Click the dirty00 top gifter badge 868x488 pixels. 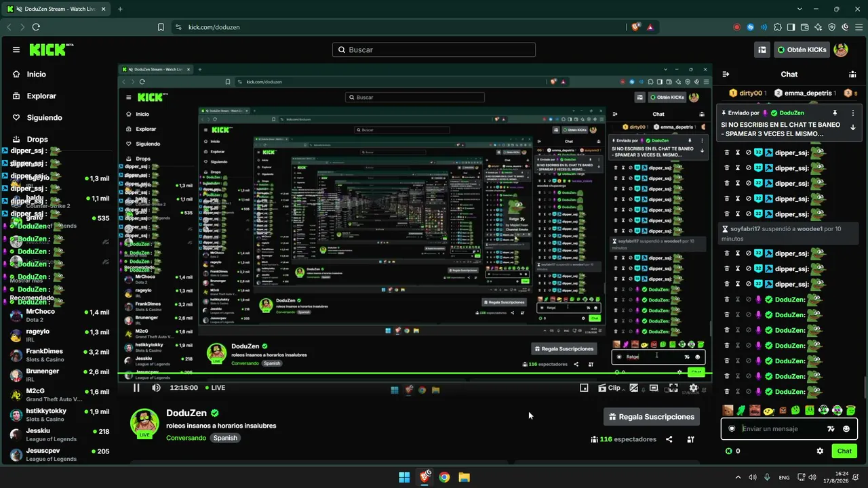click(x=747, y=93)
